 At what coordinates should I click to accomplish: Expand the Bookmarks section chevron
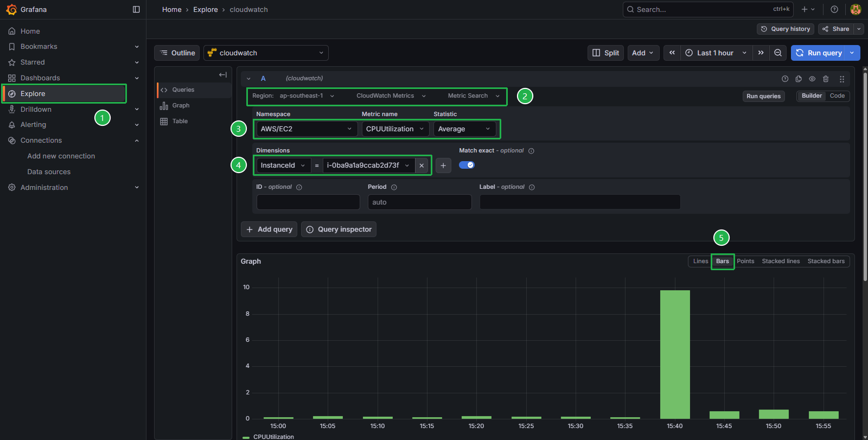click(x=137, y=47)
